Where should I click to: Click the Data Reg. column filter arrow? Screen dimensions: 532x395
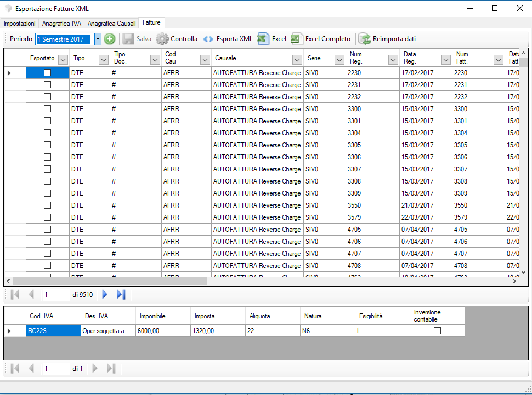point(445,59)
